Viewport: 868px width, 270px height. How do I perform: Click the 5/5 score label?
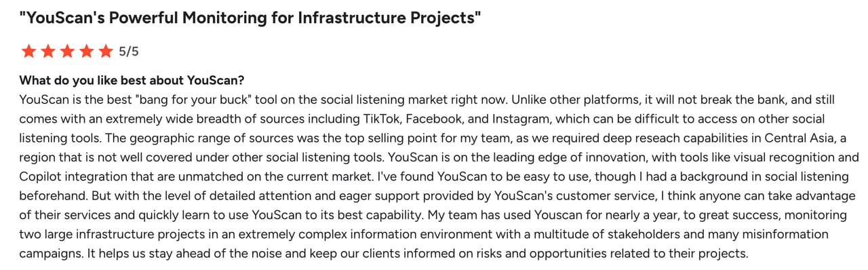(x=129, y=52)
